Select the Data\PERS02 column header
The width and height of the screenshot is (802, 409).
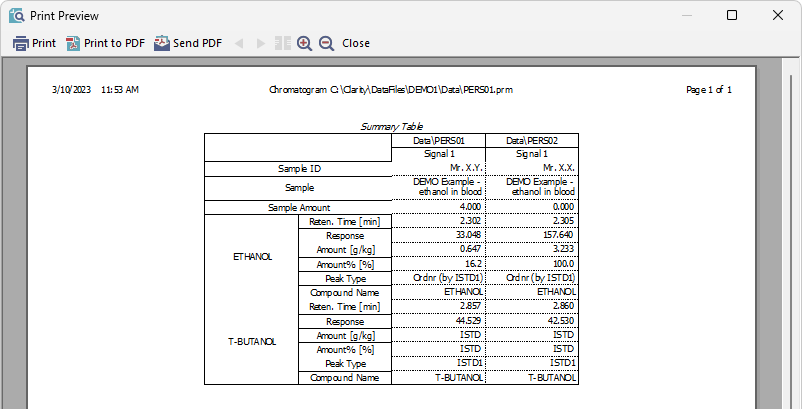click(532, 141)
